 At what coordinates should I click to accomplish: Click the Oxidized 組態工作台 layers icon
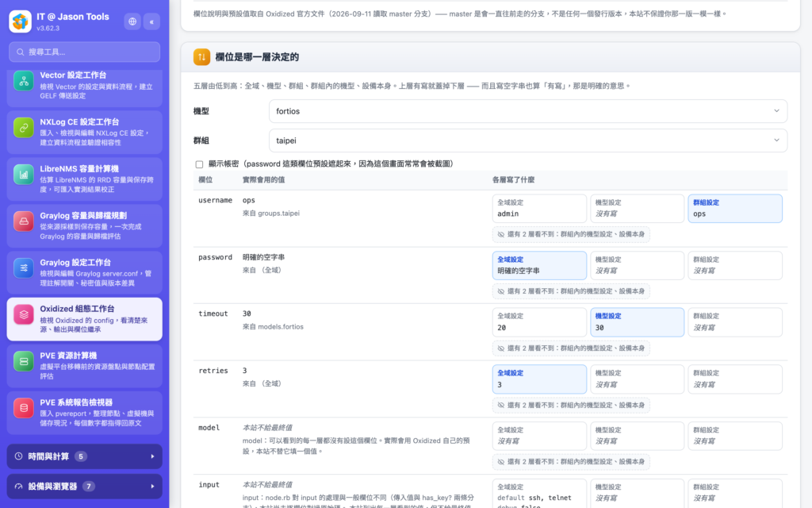click(x=24, y=314)
